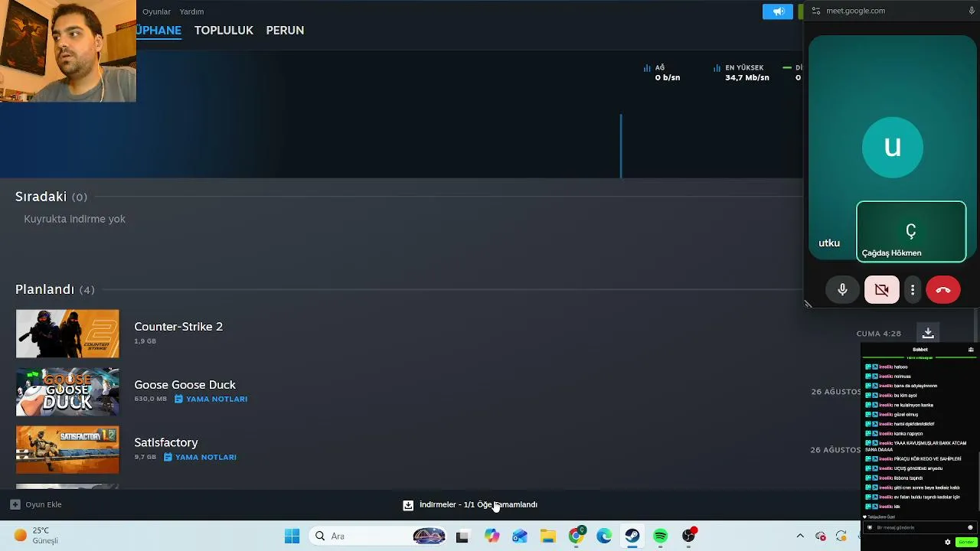Screen dimensions: 980x551
Task: Click the Planlandı scheduled heading
Action: pos(55,289)
